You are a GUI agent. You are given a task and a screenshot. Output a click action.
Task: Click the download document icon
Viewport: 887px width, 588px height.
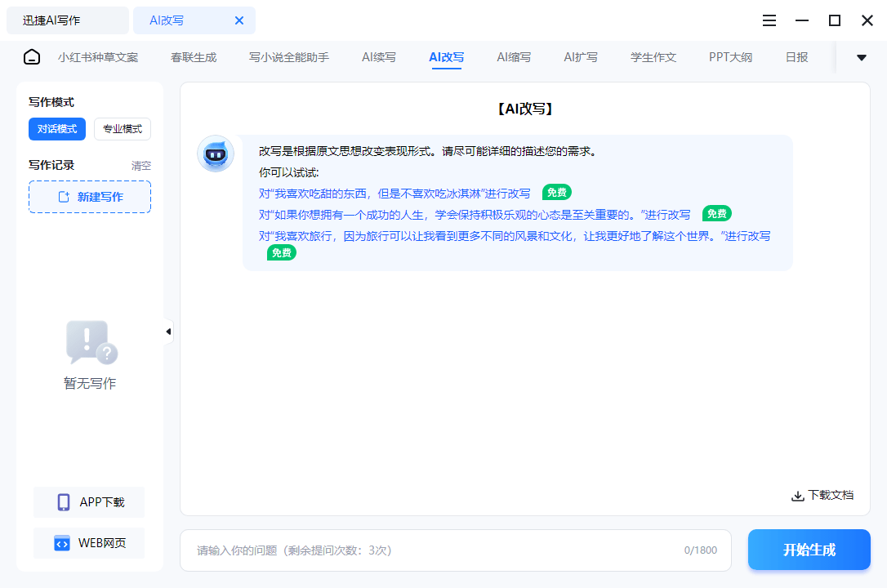798,496
